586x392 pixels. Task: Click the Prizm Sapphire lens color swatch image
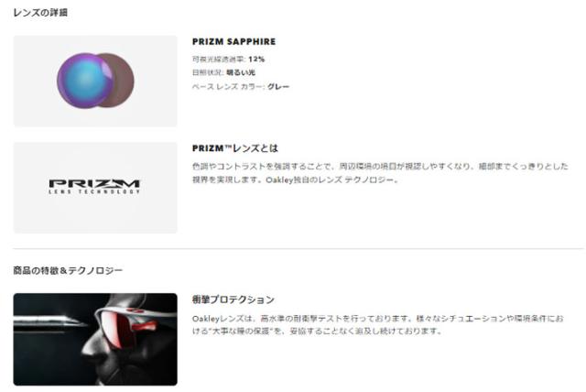pos(95,82)
